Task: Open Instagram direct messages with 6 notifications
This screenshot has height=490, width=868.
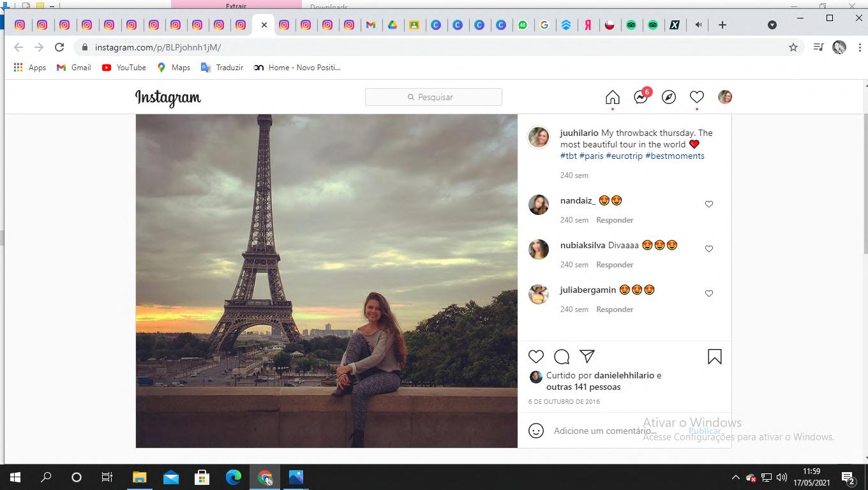Action: pos(641,96)
